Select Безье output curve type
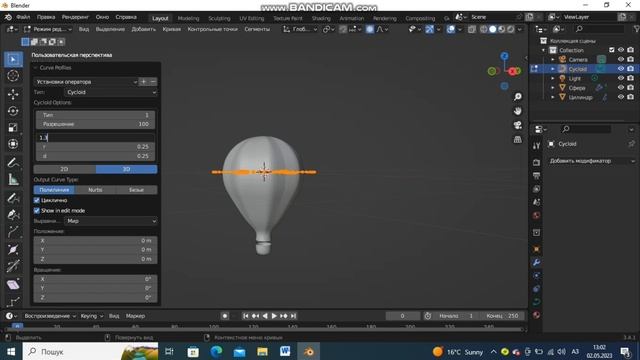The height and width of the screenshot is (360, 640). tap(136, 190)
